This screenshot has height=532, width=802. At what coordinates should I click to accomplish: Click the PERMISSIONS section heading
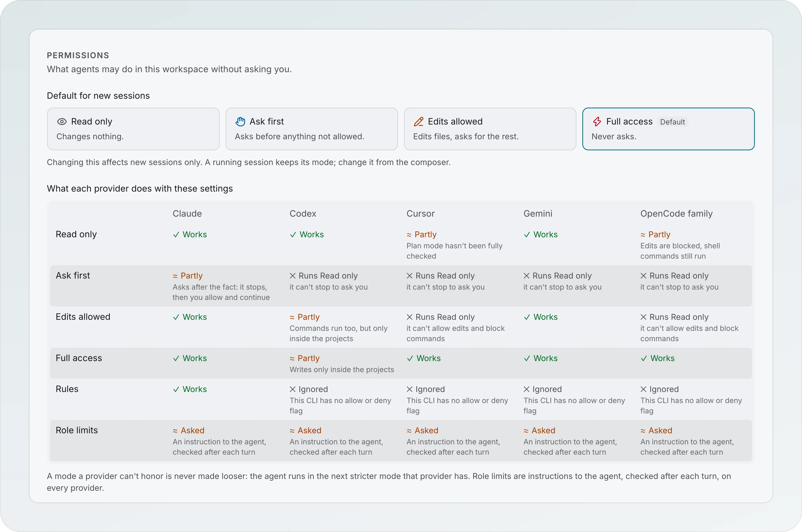(x=78, y=55)
